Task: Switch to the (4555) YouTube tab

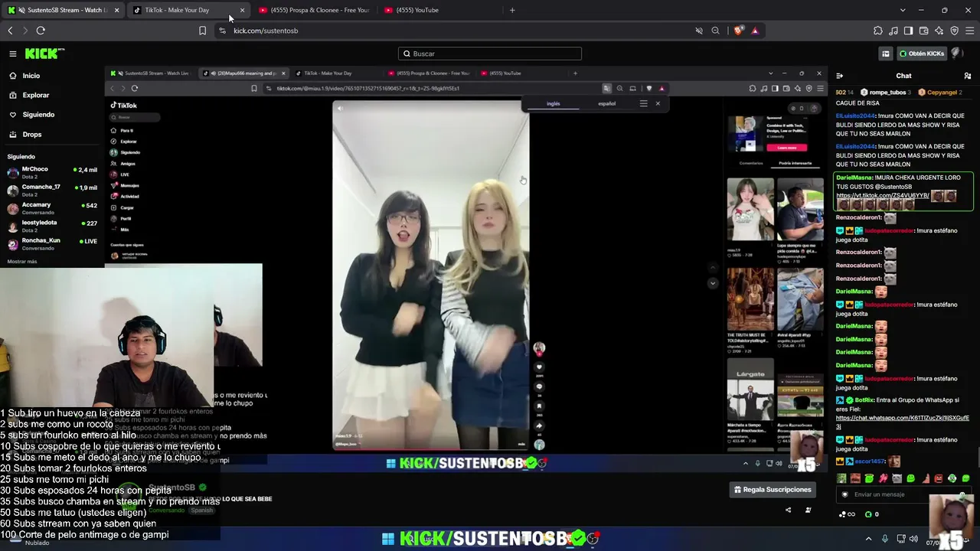Action: [439, 10]
